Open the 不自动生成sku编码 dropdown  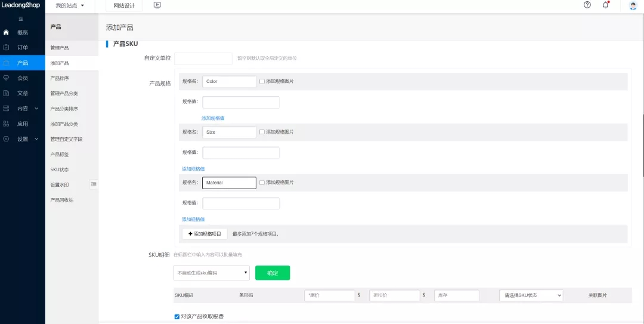pyautogui.click(x=212, y=273)
